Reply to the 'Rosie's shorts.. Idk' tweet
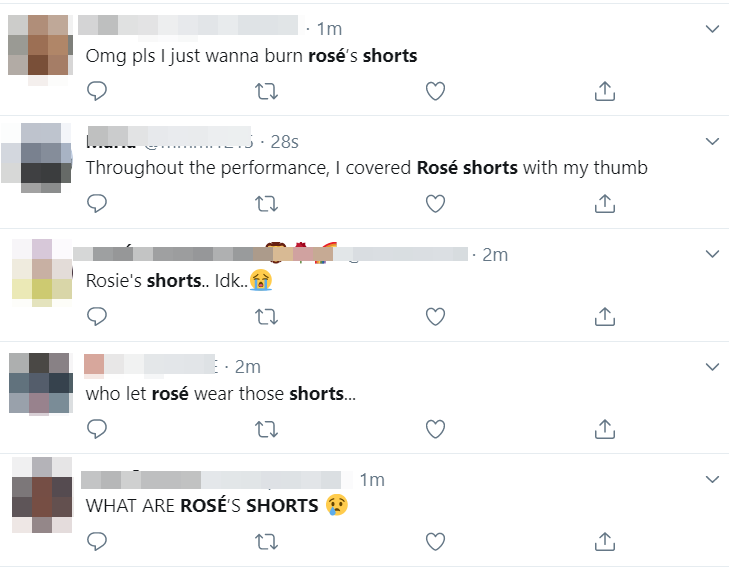This screenshot has height=568, width=729. [x=97, y=317]
